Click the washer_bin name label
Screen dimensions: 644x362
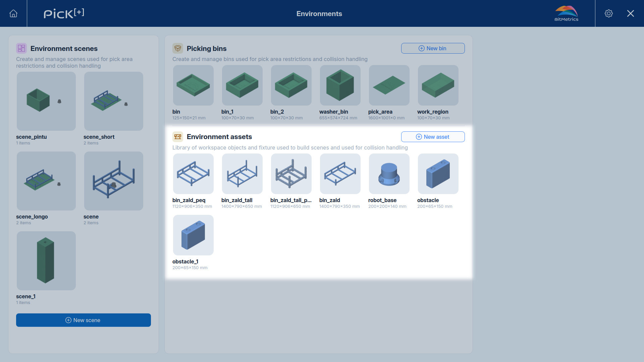pos(334,112)
